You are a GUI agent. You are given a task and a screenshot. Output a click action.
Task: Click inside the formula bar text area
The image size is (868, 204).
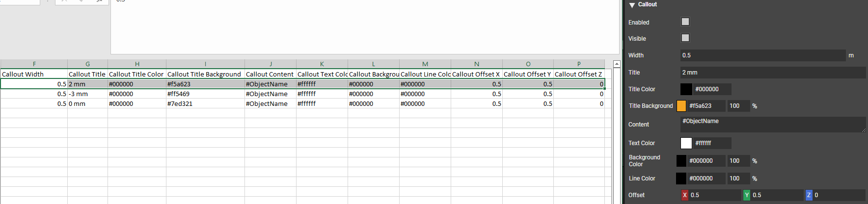coord(365,27)
